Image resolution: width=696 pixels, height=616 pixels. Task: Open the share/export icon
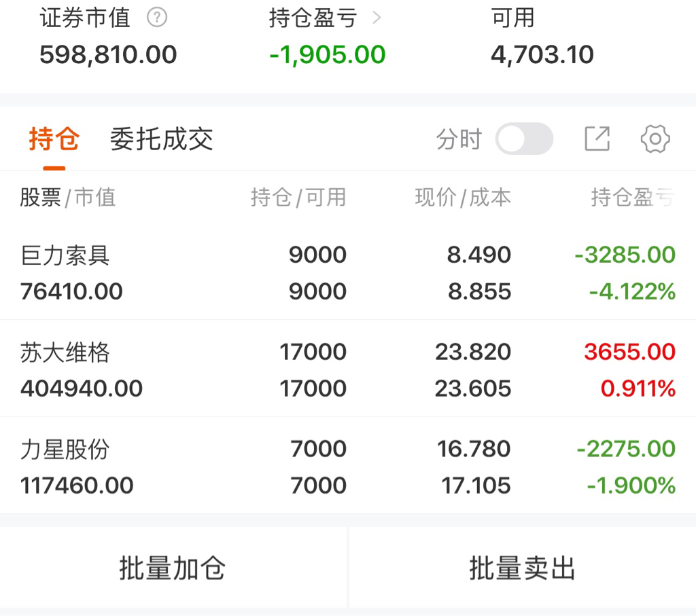[x=597, y=139]
